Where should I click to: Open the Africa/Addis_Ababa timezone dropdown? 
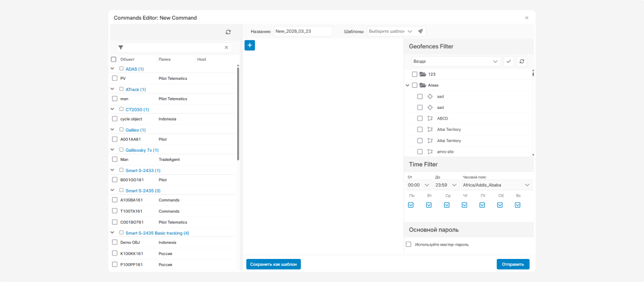(496, 185)
